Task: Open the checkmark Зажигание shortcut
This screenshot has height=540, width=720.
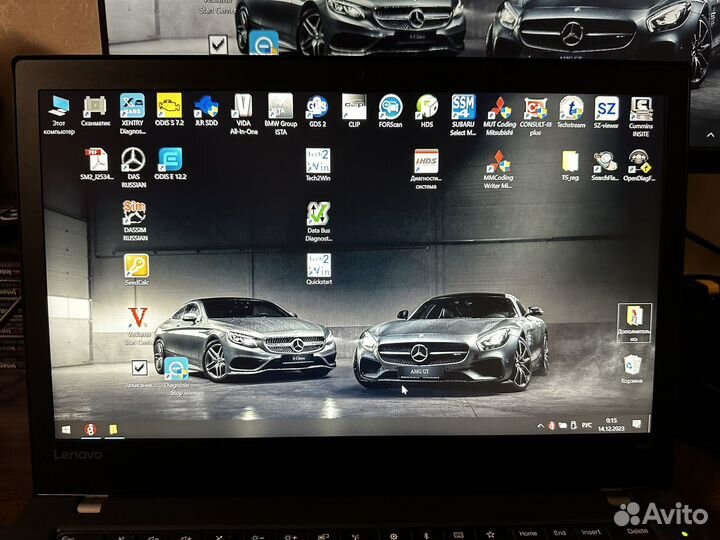Action: 139,374
